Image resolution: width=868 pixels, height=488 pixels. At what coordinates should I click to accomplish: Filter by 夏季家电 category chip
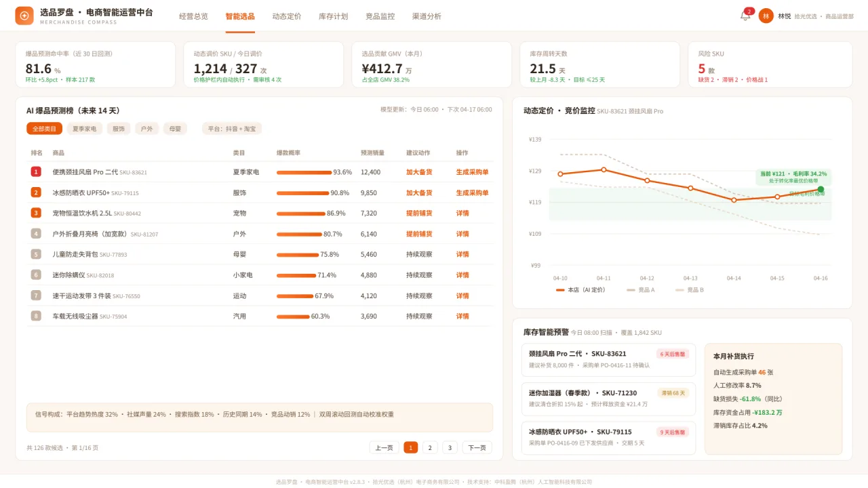click(85, 129)
